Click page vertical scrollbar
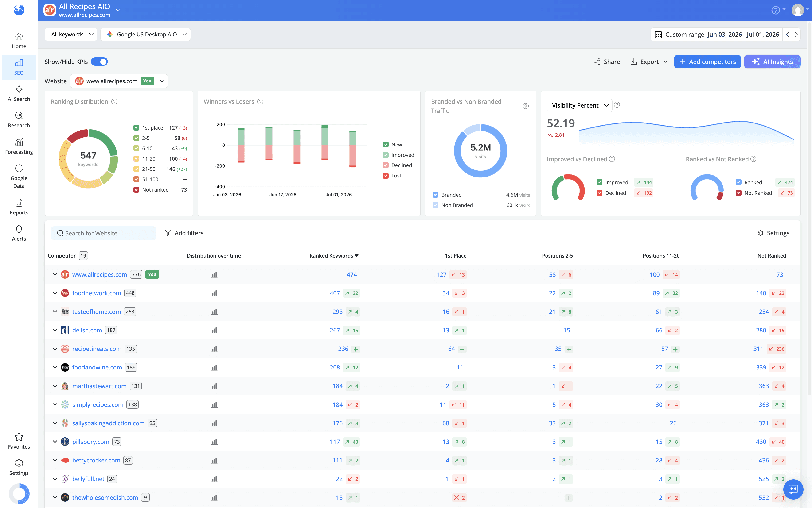The height and width of the screenshot is (508, 812). (x=810, y=208)
